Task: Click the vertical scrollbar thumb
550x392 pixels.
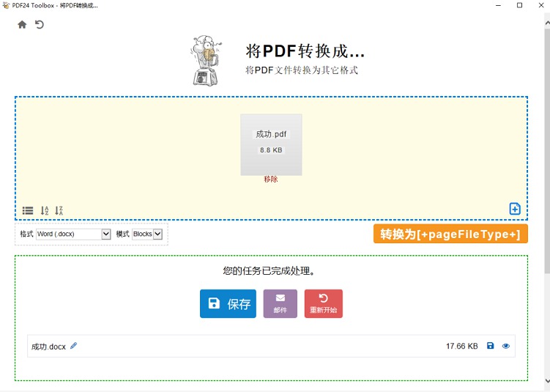Action: (x=547, y=151)
